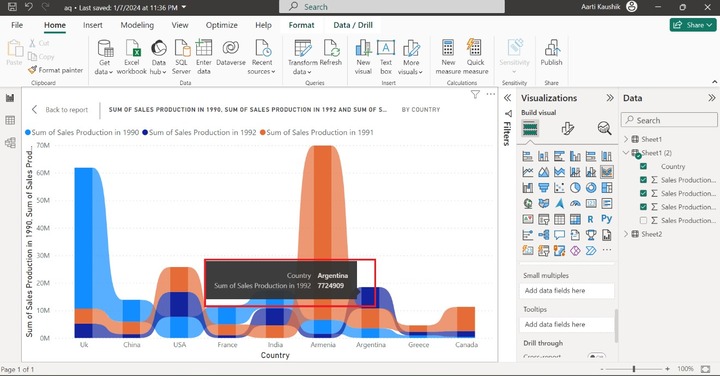
Task: Collapse the Data pane
Action: [712, 98]
